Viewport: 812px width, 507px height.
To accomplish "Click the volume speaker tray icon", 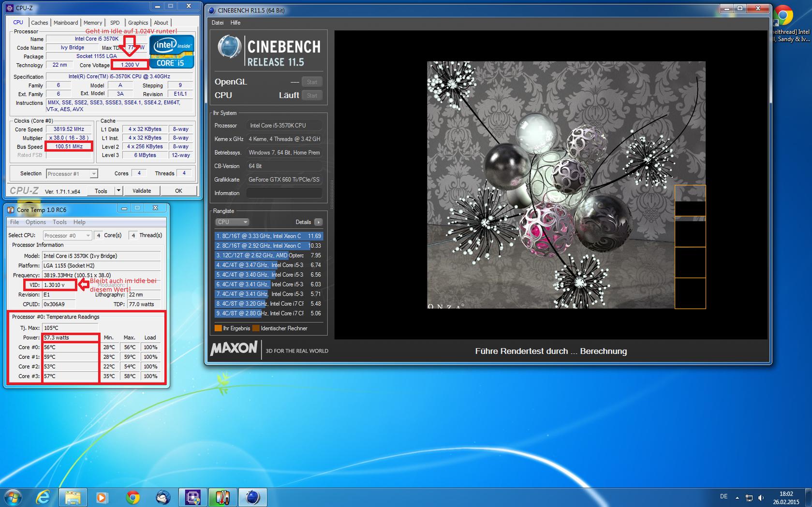I will (x=761, y=497).
